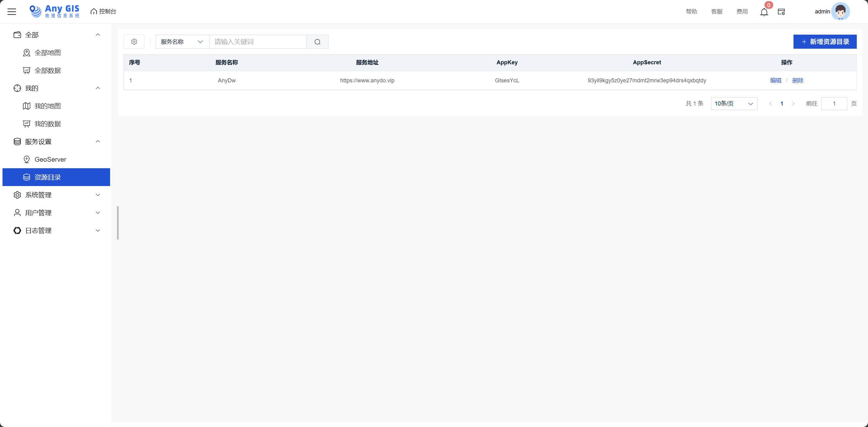
Task: Click the admin avatar picture
Action: tap(840, 12)
